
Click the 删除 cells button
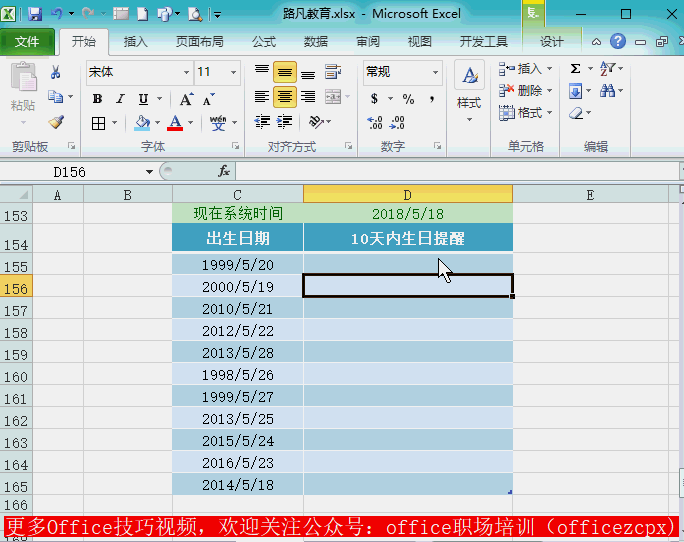click(x=521, y=91)
